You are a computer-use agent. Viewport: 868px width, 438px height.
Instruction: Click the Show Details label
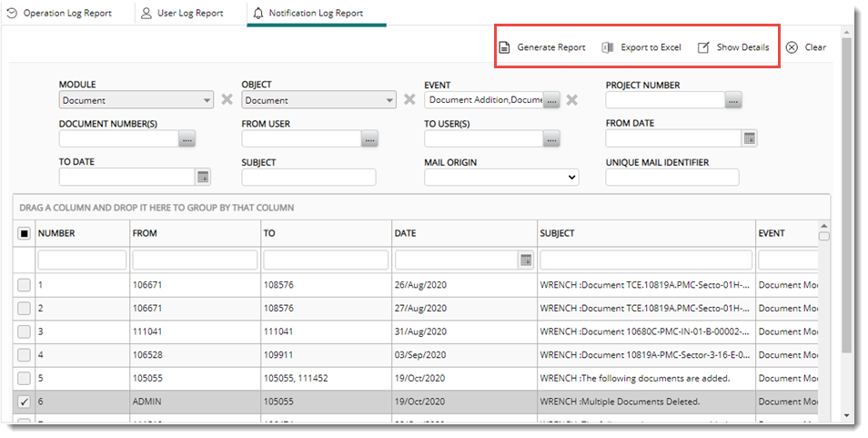tap(742, 47)
